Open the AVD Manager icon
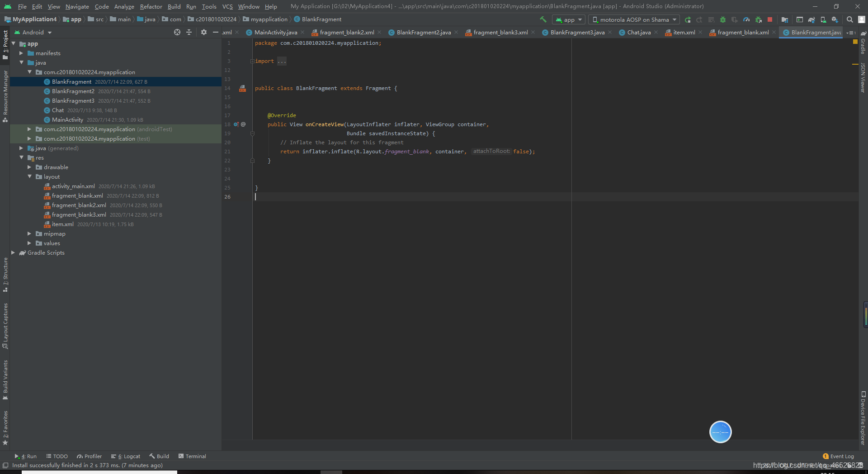Screen dimensions: 868x474 [x=823, y=19]
